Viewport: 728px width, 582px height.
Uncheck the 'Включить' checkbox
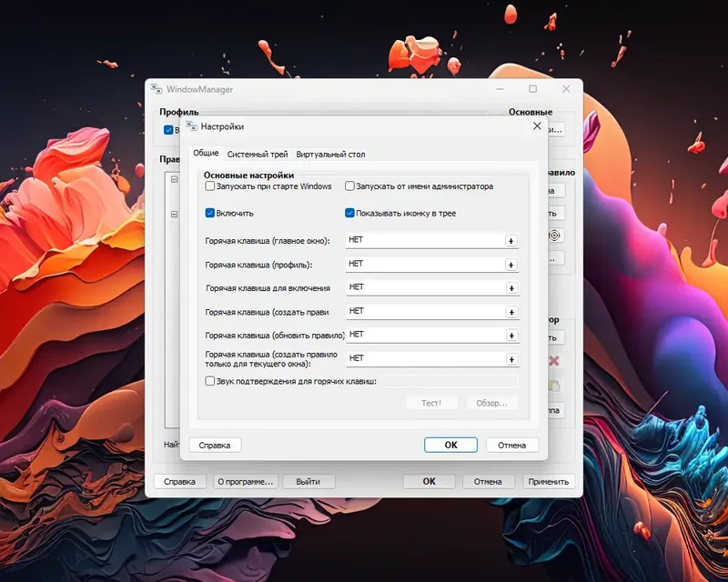pyautogui.click(x=210, y=213)
